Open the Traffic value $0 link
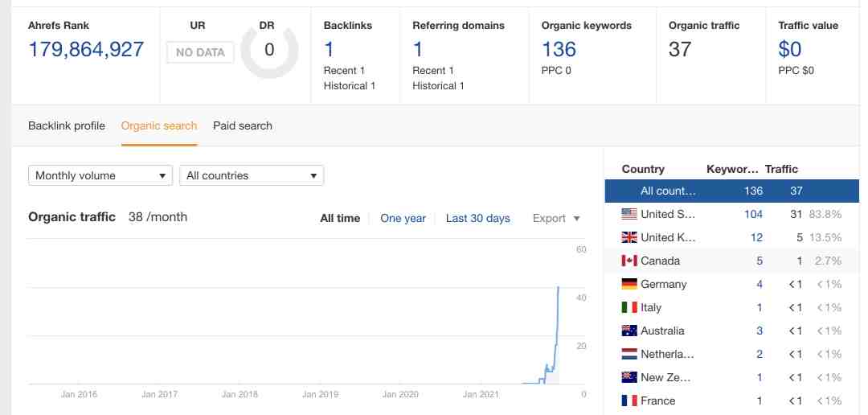 (790, 49)
